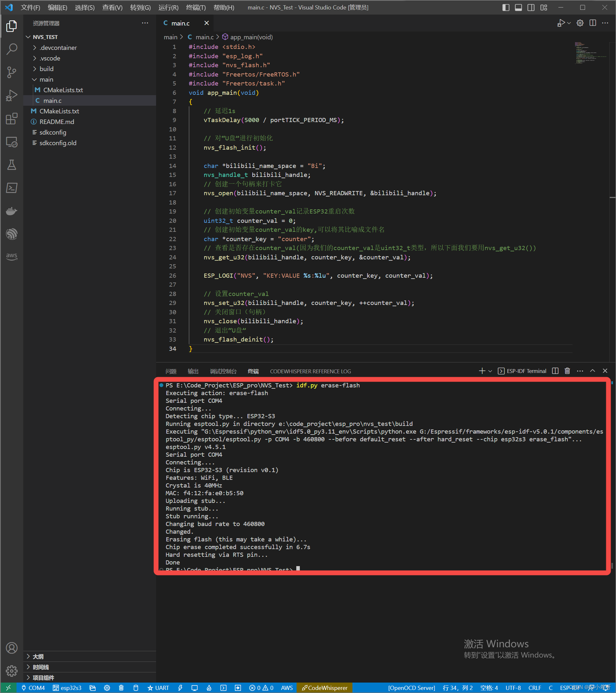Switch to the 调试控制台 panel tab
616x693 pixels.
coord(223,371)
